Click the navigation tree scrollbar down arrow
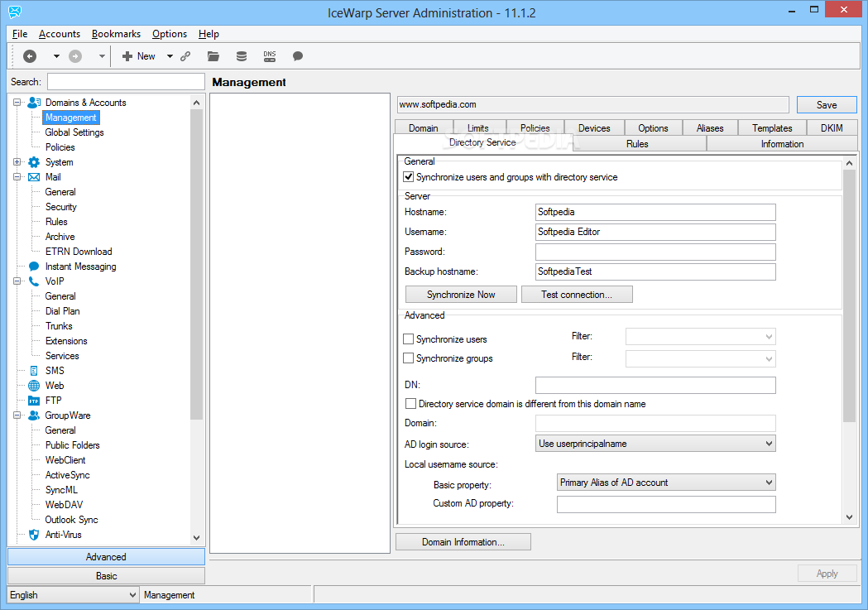 tap(196, 537)
